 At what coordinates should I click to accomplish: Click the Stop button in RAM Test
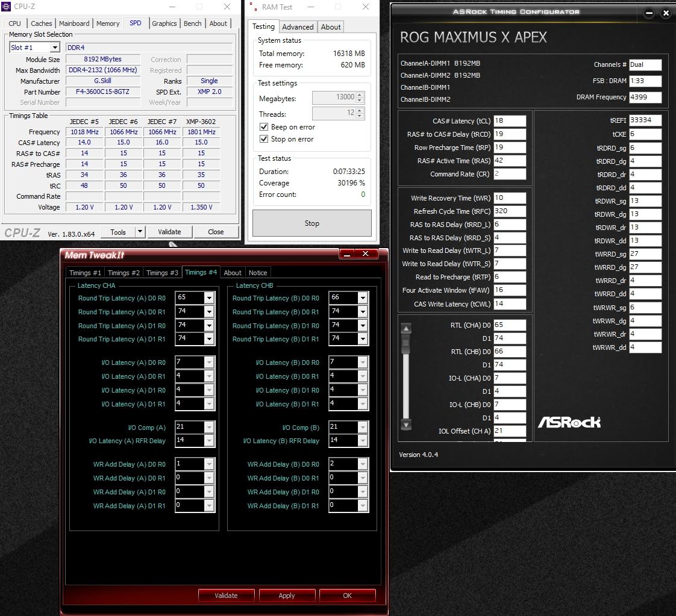(312, 223)
